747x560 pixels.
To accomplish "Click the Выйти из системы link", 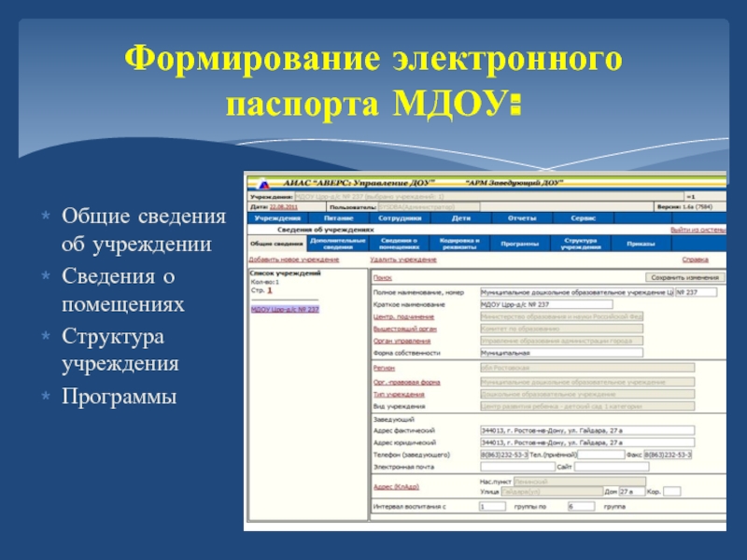I will click(698, 230).
